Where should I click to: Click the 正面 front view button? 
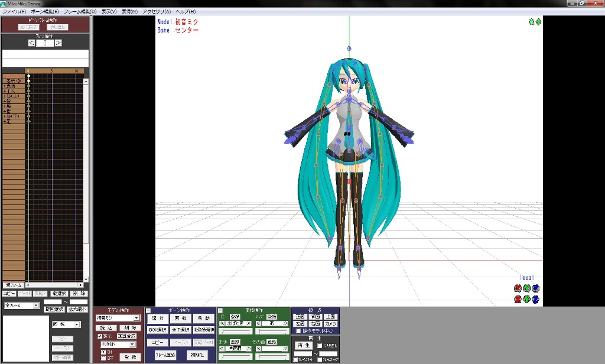pos(300,317)
